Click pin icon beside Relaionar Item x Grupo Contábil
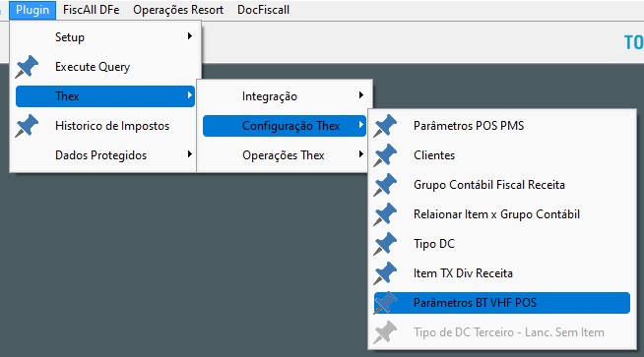Viewport: 644px width, 357px height. [385, 214]
